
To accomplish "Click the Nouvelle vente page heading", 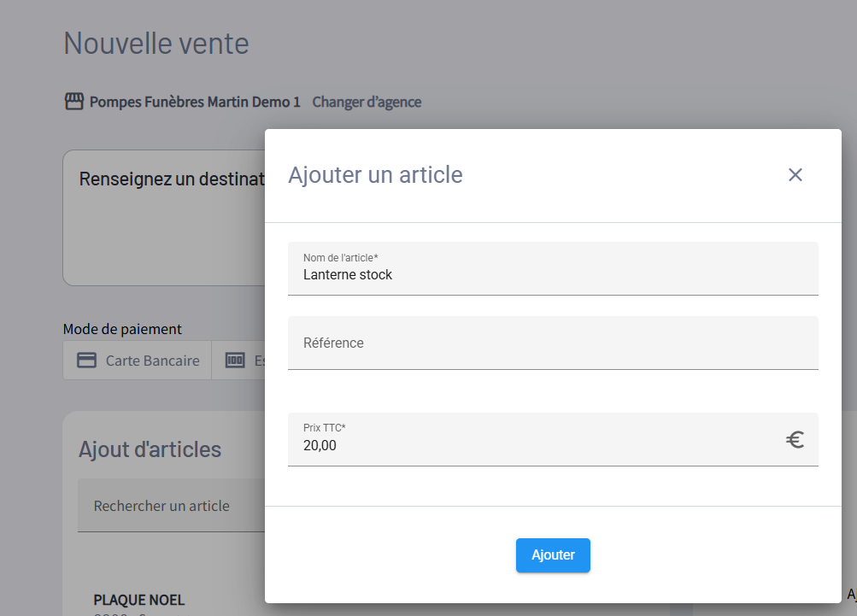I will click(156, 43).
